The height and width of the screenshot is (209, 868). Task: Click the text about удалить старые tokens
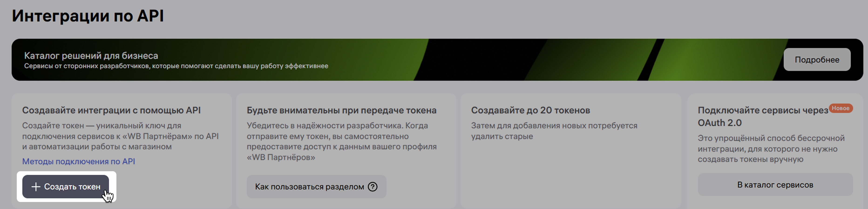click(554, 131)
